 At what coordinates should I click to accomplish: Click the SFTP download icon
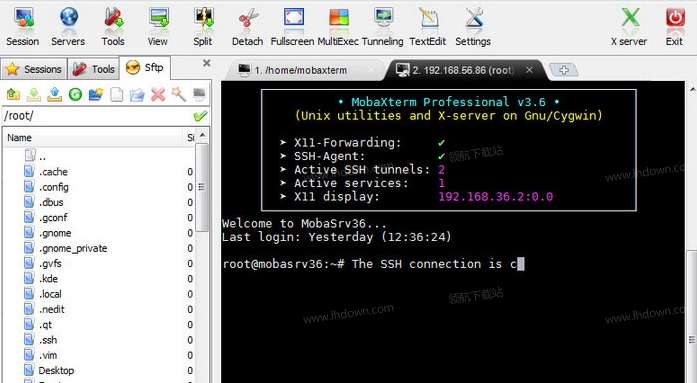click(34, 94)
